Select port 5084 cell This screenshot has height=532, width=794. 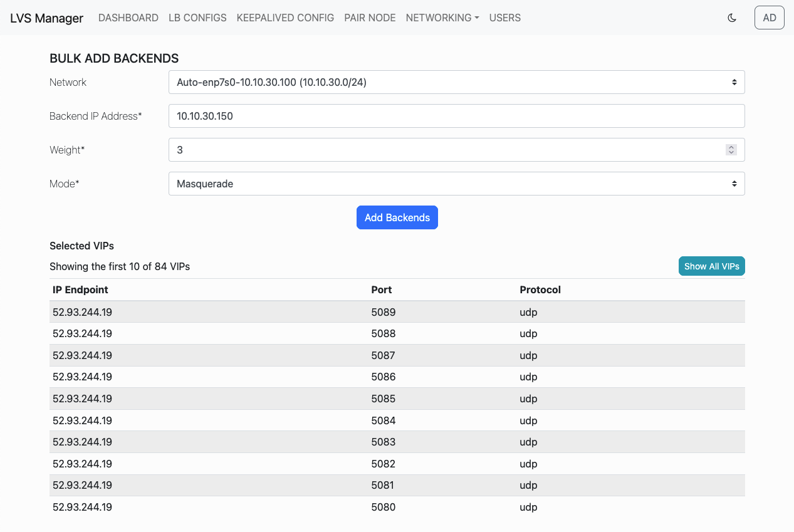click(384, 420)
